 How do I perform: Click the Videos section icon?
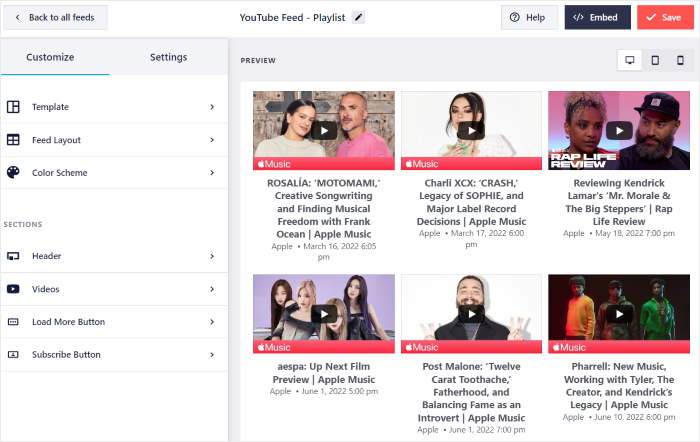pyautogui.click(x=13, y=289)
